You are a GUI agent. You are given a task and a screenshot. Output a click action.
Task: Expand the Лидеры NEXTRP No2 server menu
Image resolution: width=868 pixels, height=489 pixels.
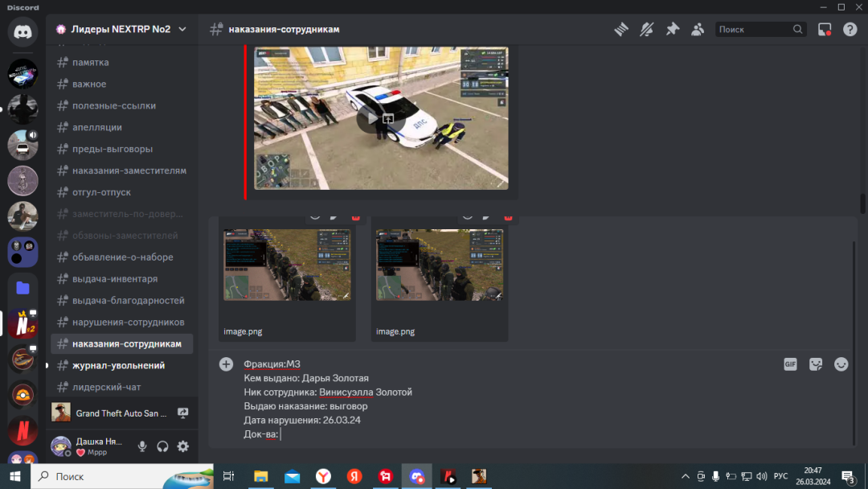pyautogui.click(x=122, y=29)
